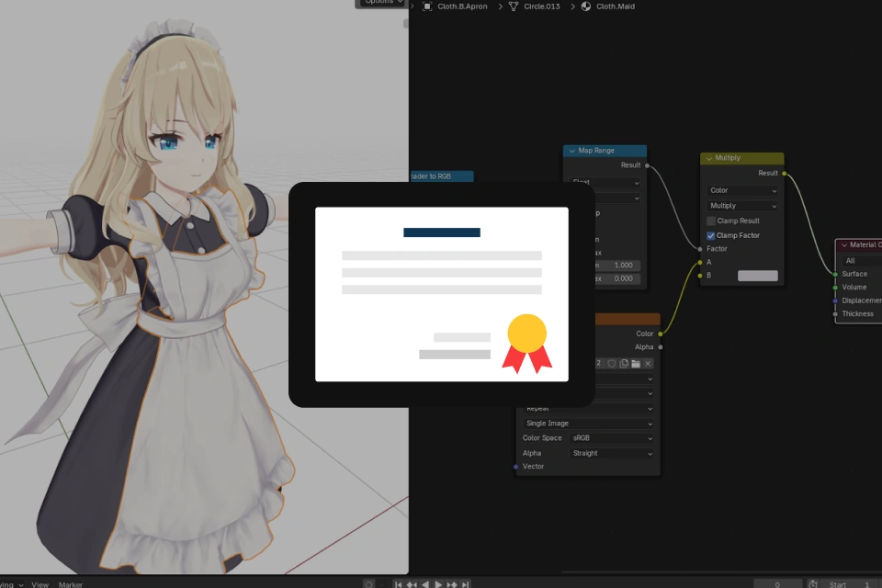
Task: Open the sRGB color space dropdown
Action: (612, 438)
